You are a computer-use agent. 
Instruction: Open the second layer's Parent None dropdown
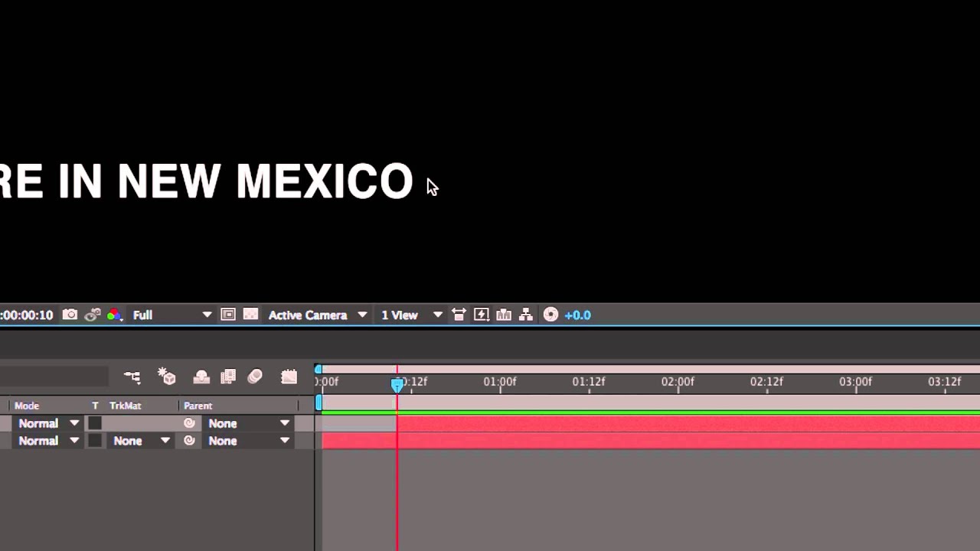pyautogui.click(x=248, y=441)
